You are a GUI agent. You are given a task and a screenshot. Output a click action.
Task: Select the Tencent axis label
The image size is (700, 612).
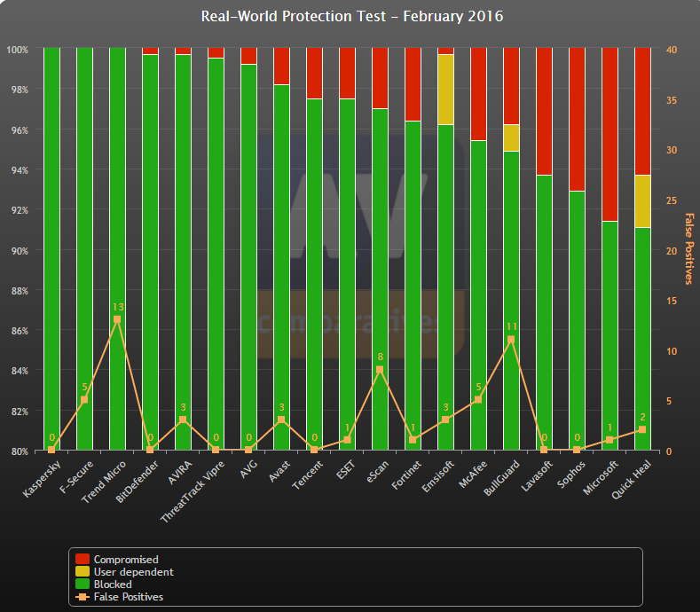point(307,475)
